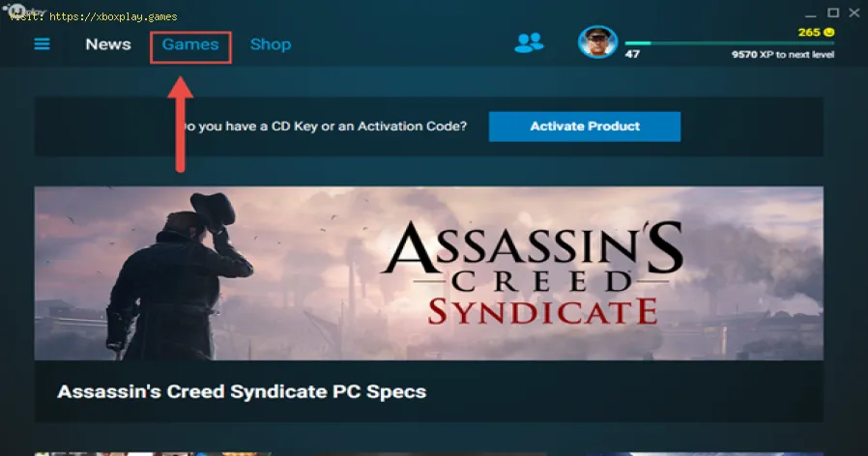Open the hamburger menu
868x456 pixels.
(x=43, y=43)
